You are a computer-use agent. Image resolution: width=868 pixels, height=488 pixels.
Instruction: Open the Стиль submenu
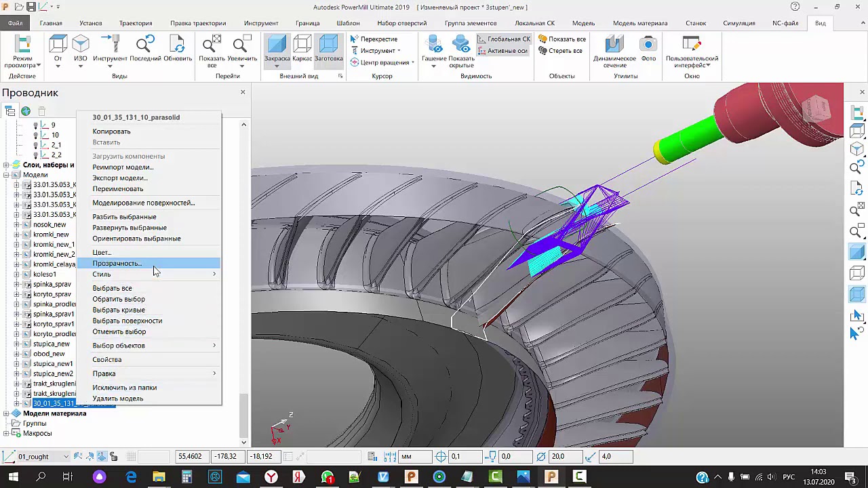(x=155, y=274)
